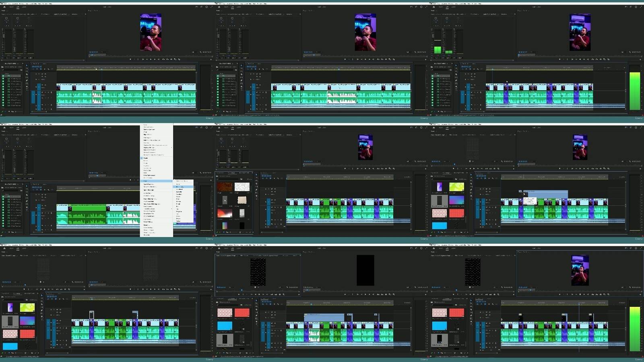Add a timeline marker in bottom-middle frame
This screenshot has height=362, width=644.
[274, 304]
